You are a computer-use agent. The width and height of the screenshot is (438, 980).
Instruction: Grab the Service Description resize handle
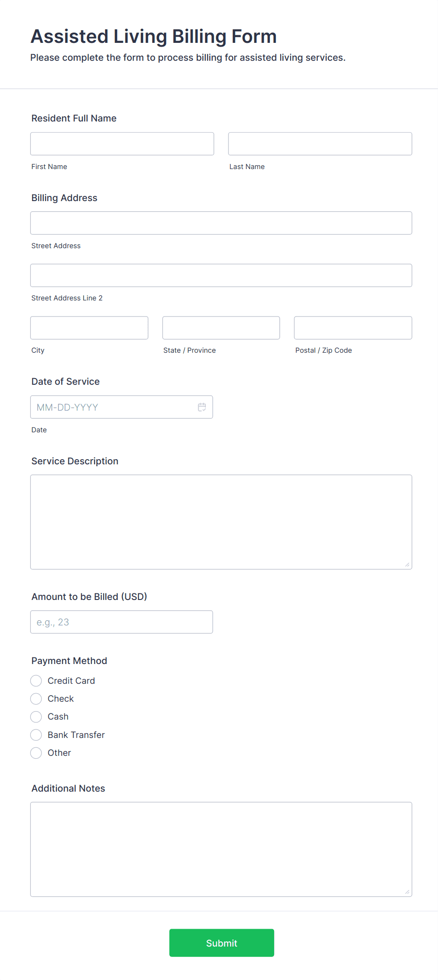[x=407, y=565]
